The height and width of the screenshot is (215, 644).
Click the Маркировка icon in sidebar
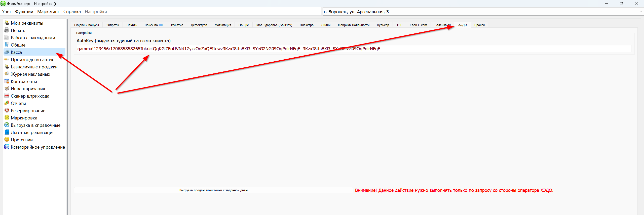point(7,118)
